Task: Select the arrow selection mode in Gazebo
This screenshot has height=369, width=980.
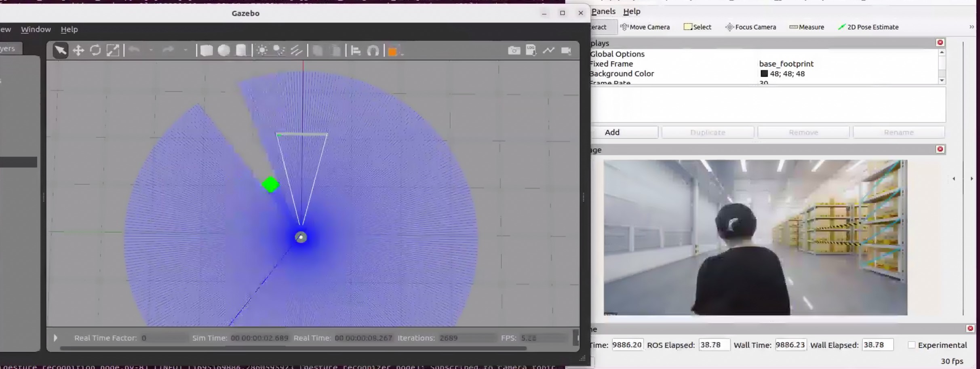Action: click(x=60, y=51)
